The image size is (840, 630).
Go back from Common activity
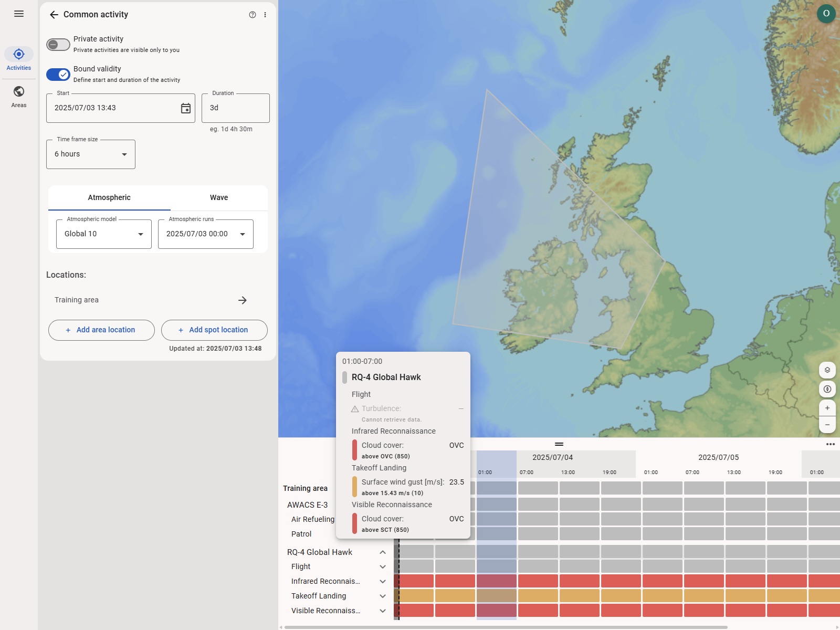54,15
